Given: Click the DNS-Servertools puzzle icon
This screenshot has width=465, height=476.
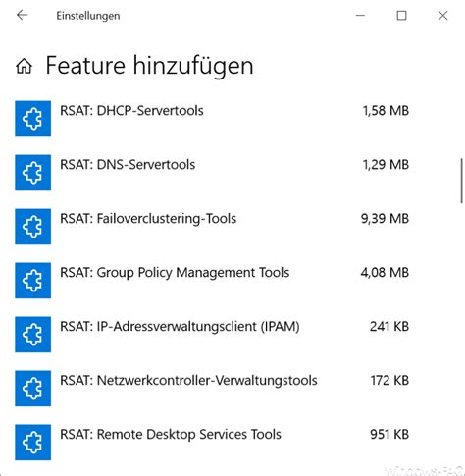Looking at the screenshot, I should (x=32, y=173).
